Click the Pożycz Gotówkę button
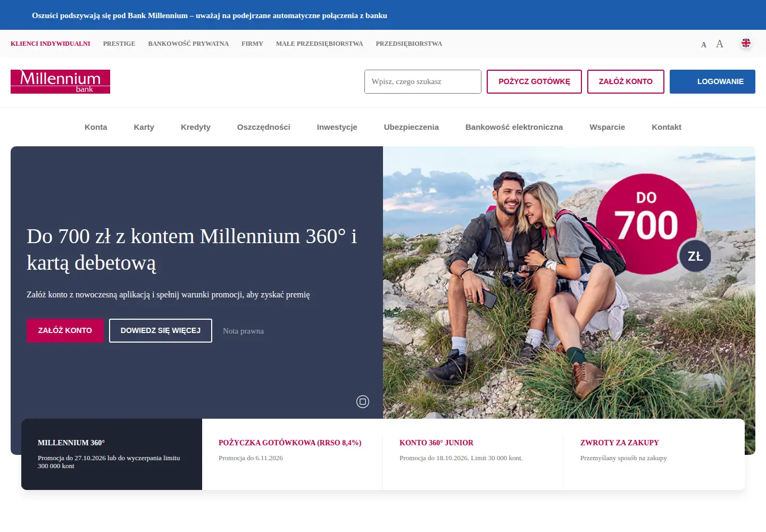This screenshot has height=532, width=766. (534, 81)
